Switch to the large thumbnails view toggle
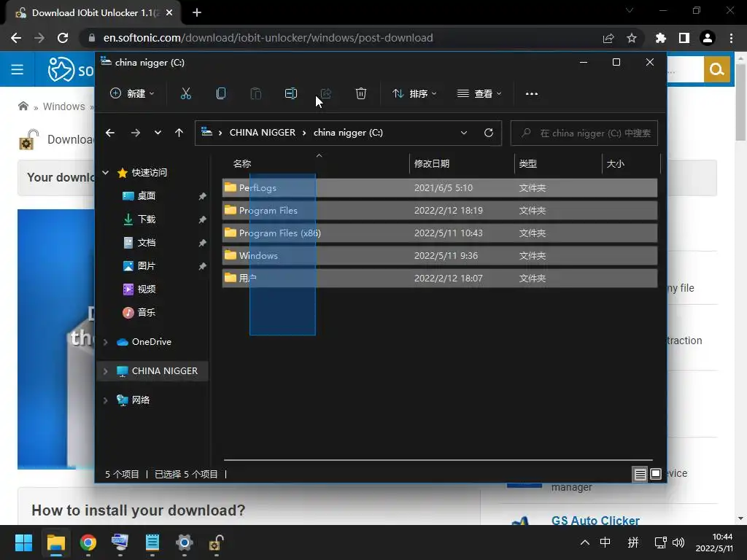Image resolution: width=747 pixels, height=560 pixels. click(x=656, y=474)
